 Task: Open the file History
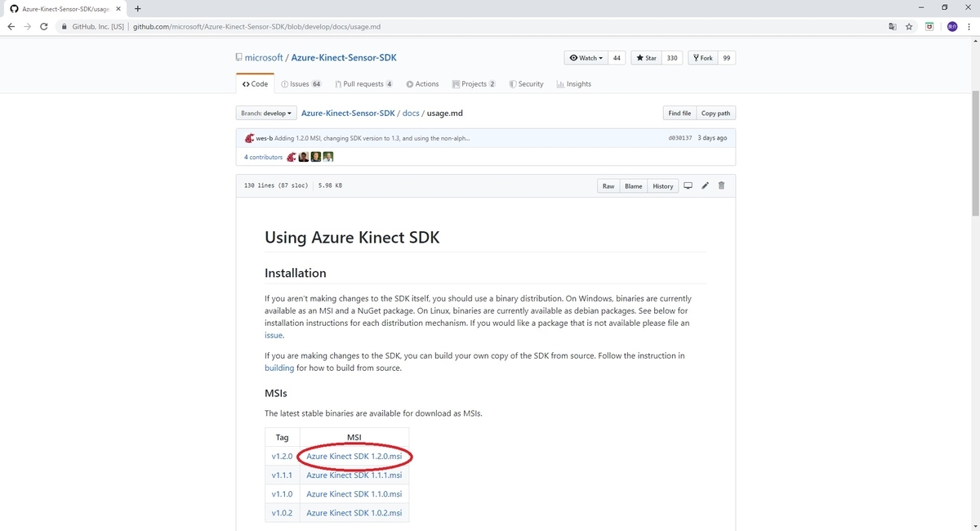tap(663, 186)
